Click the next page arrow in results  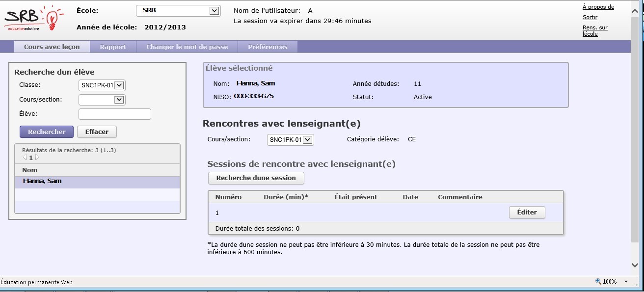37,158
